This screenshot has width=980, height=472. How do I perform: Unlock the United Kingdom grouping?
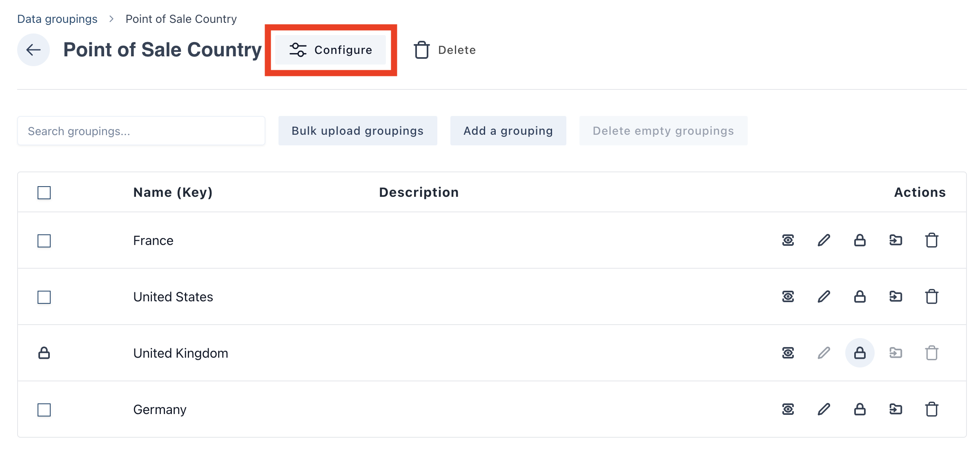[x=860, y=353]
